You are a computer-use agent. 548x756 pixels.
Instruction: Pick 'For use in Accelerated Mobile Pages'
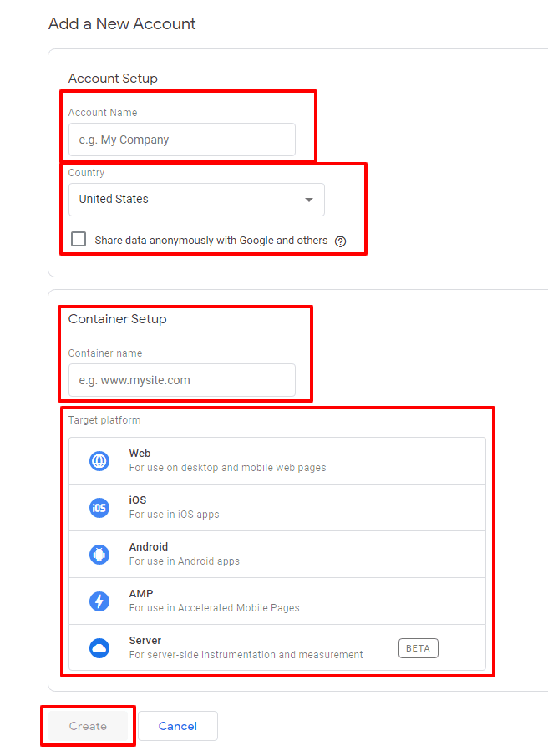[214, 608]
